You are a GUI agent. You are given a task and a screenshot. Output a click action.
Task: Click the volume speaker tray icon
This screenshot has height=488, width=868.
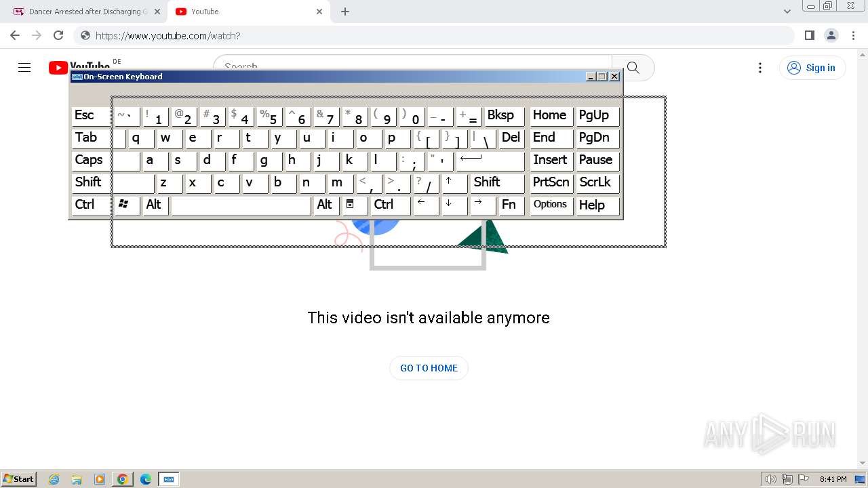pos(770,479)
